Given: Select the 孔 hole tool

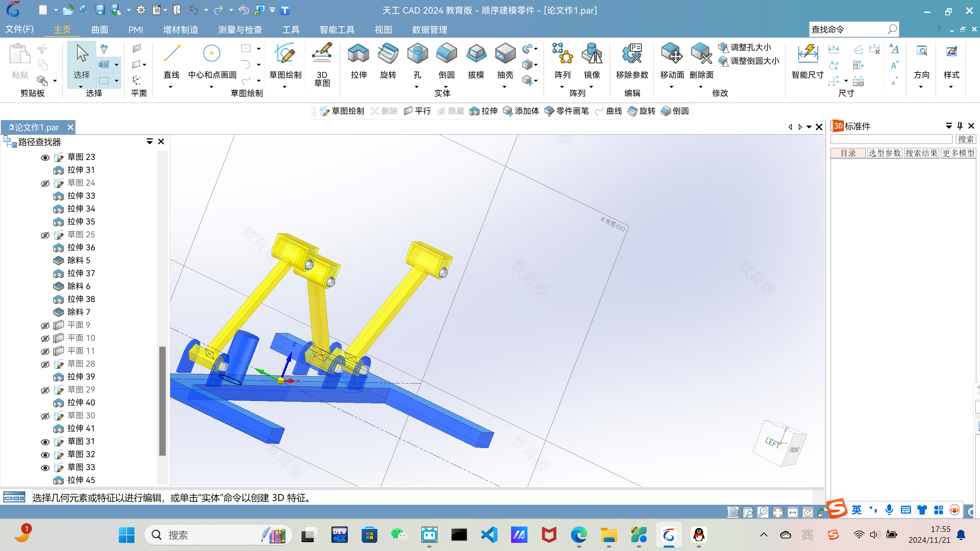Looking at the screenshot, I should click(417, 61).
